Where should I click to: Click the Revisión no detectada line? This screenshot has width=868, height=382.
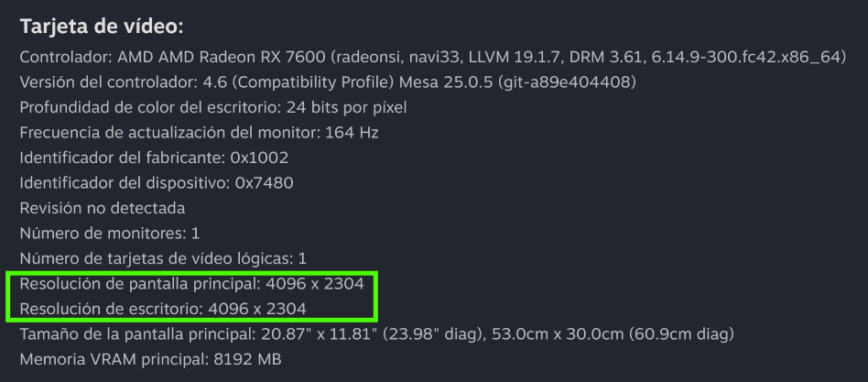[103, 208]
